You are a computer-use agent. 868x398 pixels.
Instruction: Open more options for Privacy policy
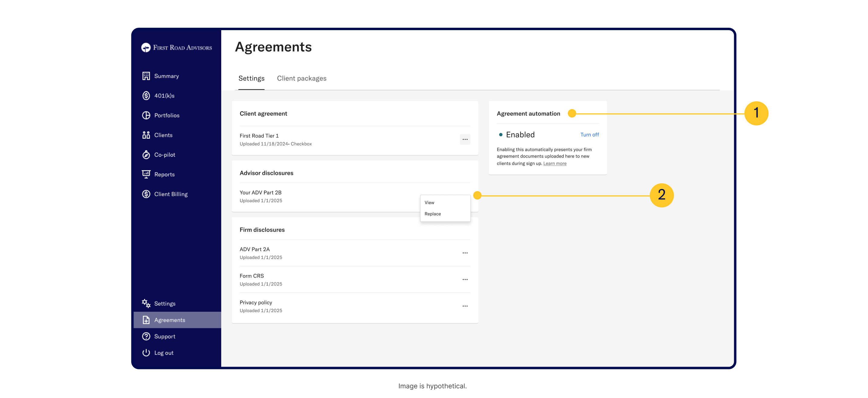point(465,306)
